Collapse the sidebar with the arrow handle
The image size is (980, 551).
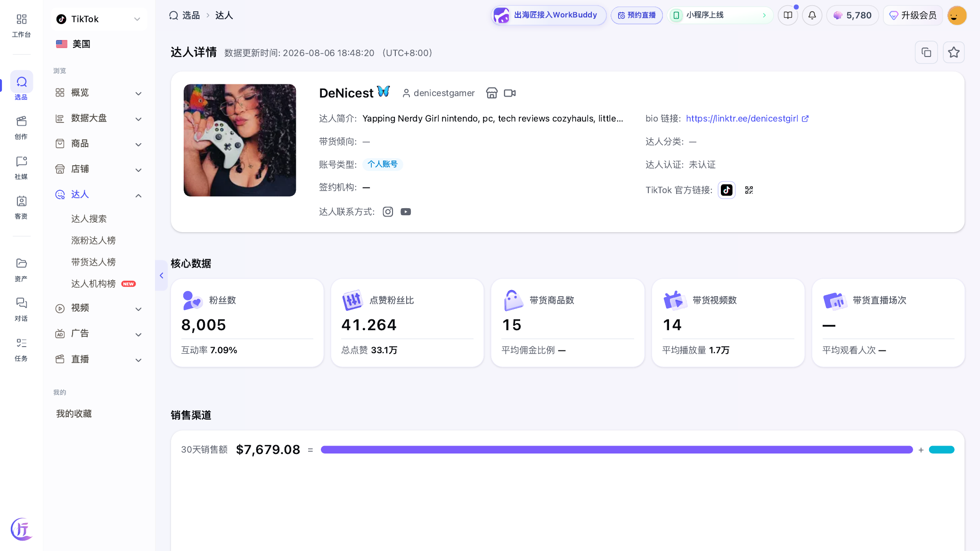pyautogui.click(x=161, y=275)
